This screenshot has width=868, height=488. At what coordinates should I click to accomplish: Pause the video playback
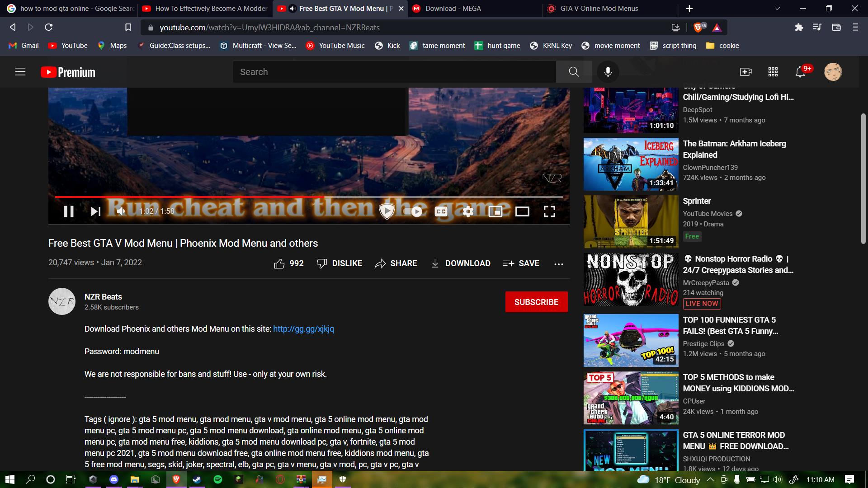tap(69, 211)
